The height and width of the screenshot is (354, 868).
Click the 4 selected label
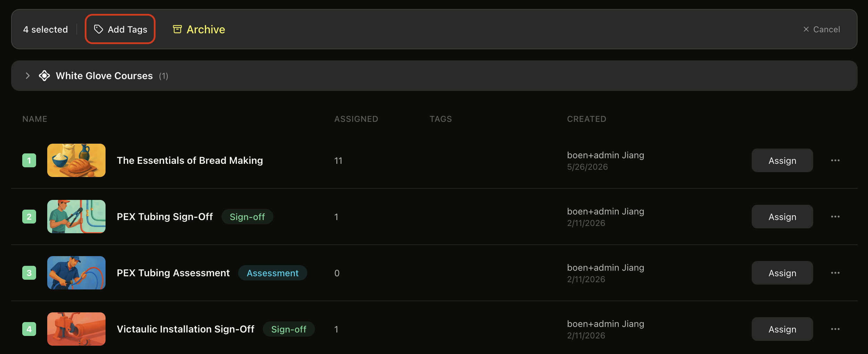coord(45,29)
